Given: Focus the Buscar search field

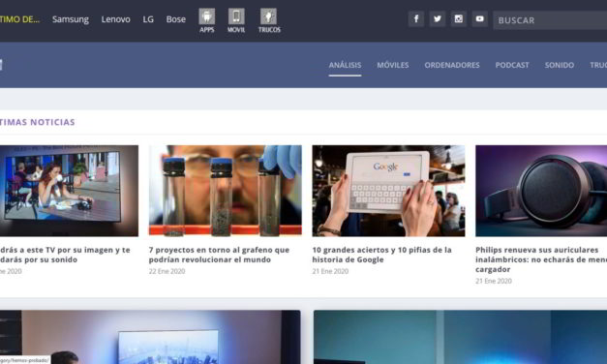Looking at the screenshot, I should tap(550, 20).
